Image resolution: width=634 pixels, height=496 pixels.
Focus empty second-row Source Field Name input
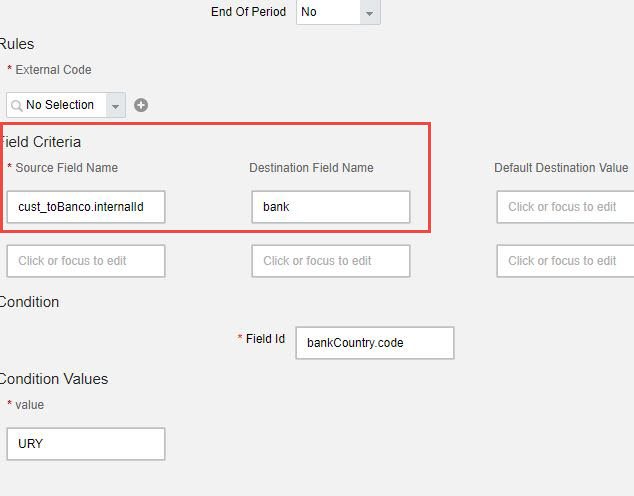tap(86, 261)
